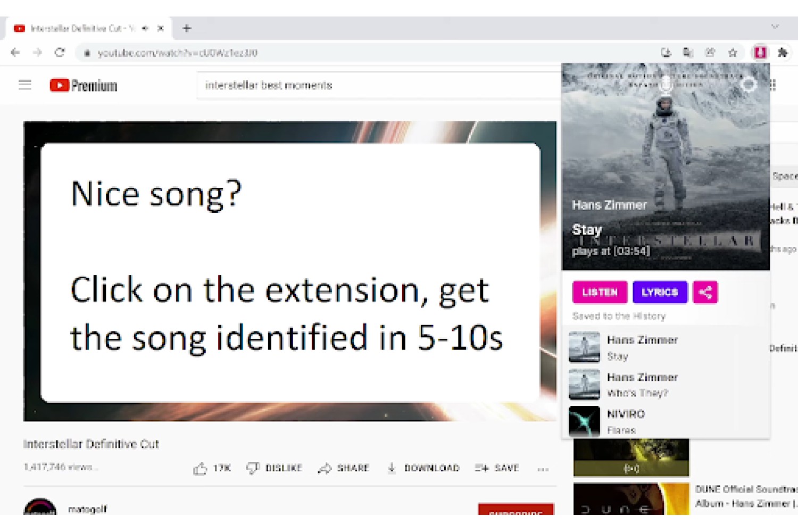Click the DUNE video thumbnail
The width and height of the screenshot is (798, 532).
pyautogui.click(x=631, y=498)
